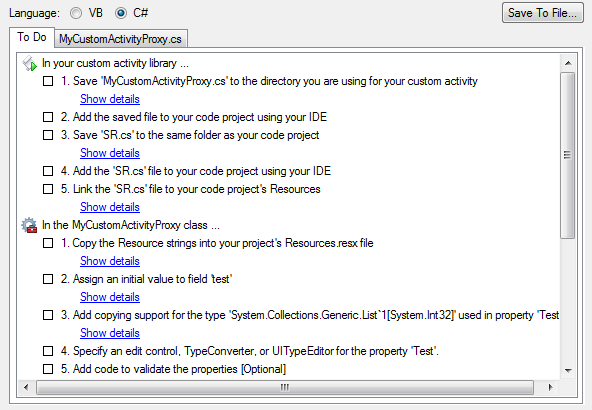Click the horizontal scrollbar right arrow
The image size is (592, 410).
pos(550,387)
